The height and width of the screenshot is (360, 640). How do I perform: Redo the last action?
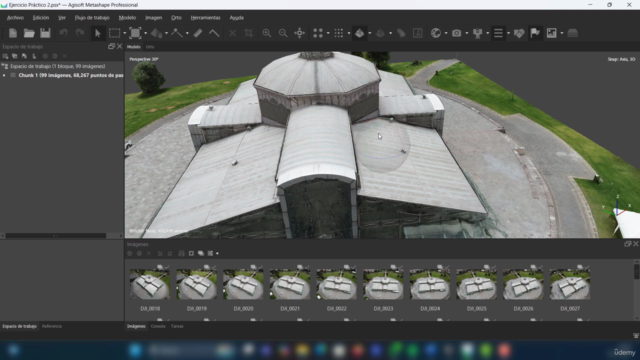80,33
